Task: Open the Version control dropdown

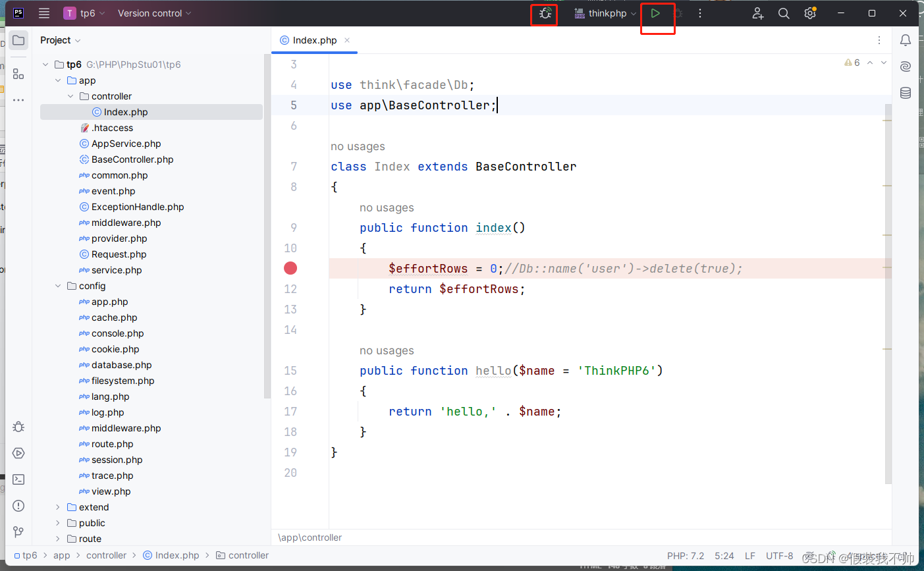Action: coord(155,13)
